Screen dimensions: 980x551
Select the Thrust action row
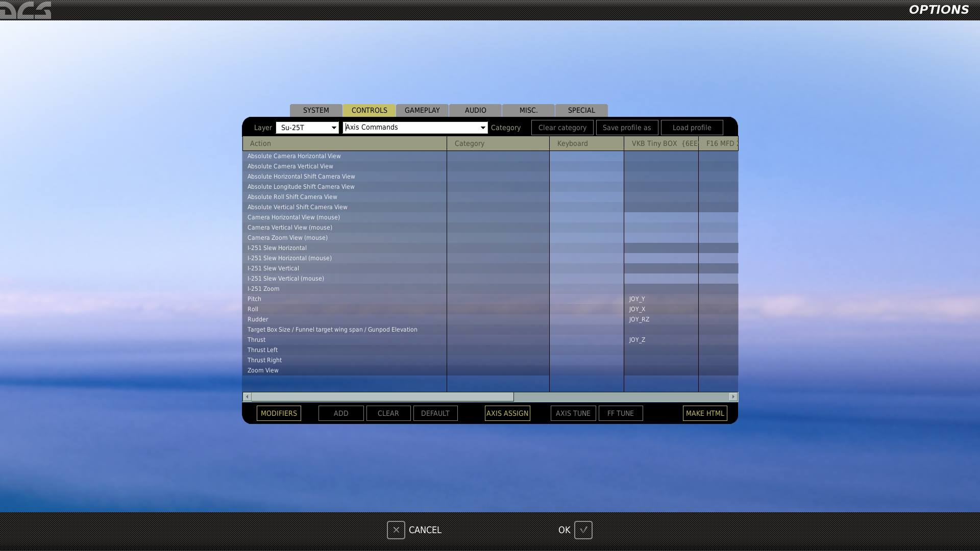490,340
